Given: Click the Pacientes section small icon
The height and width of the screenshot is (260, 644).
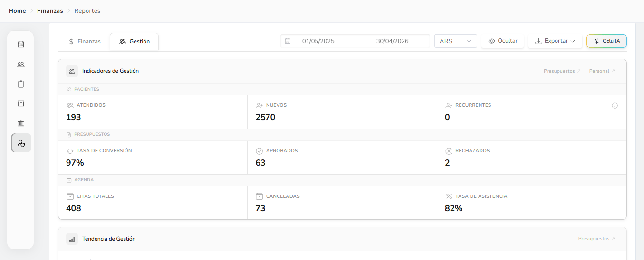Looking at the screenshot, I should click(x=69, y=89).
